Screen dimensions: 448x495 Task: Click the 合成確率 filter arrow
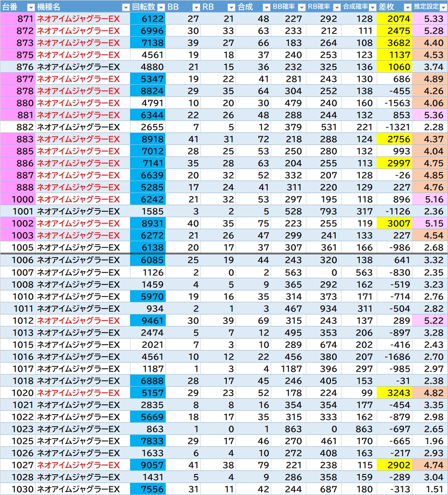[x=372, y=7]
